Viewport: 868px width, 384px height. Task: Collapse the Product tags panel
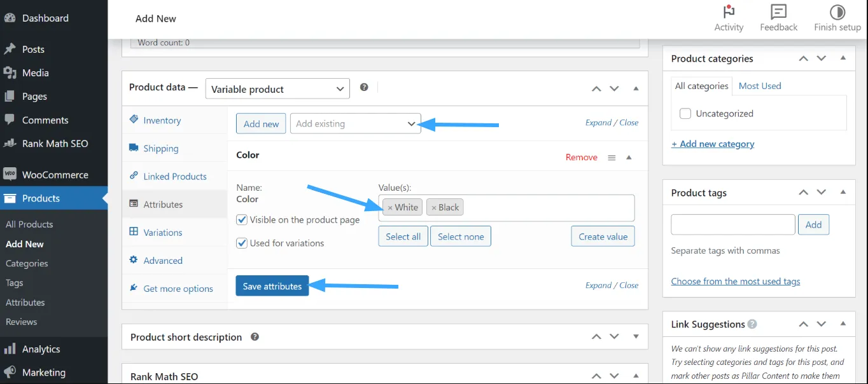(843, 192)
